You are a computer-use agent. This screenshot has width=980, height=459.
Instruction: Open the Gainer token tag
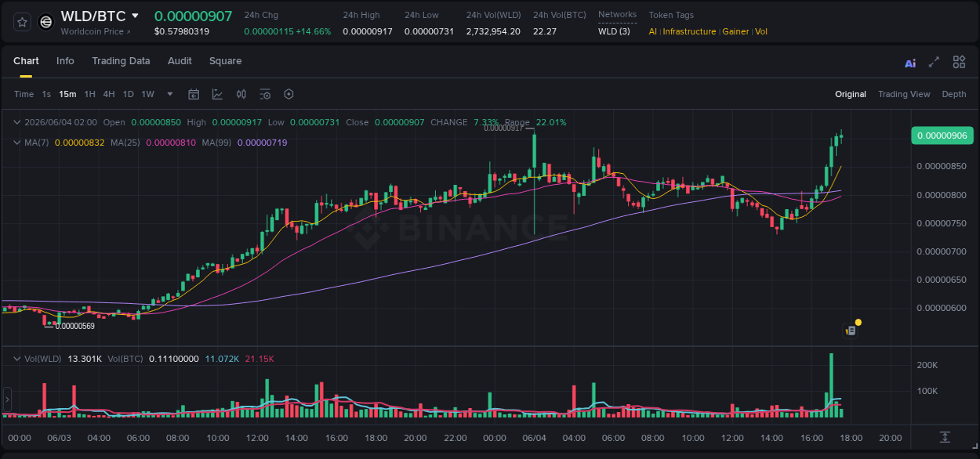point(735,31)
